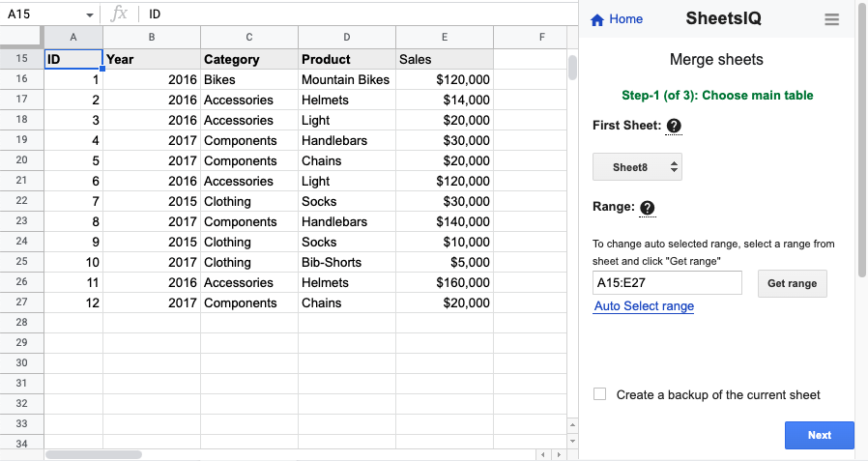Click the Next button

pos(820,435)
